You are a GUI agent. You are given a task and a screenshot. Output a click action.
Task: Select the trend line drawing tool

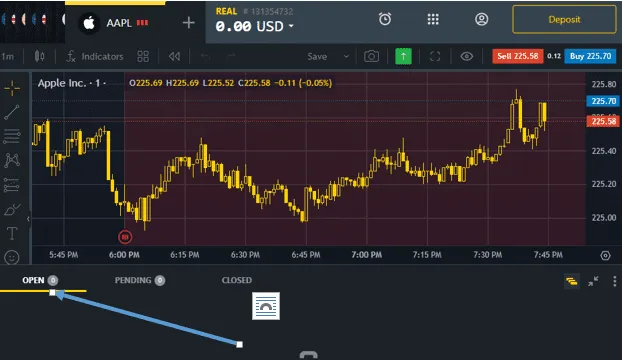(x=12, y=112)
